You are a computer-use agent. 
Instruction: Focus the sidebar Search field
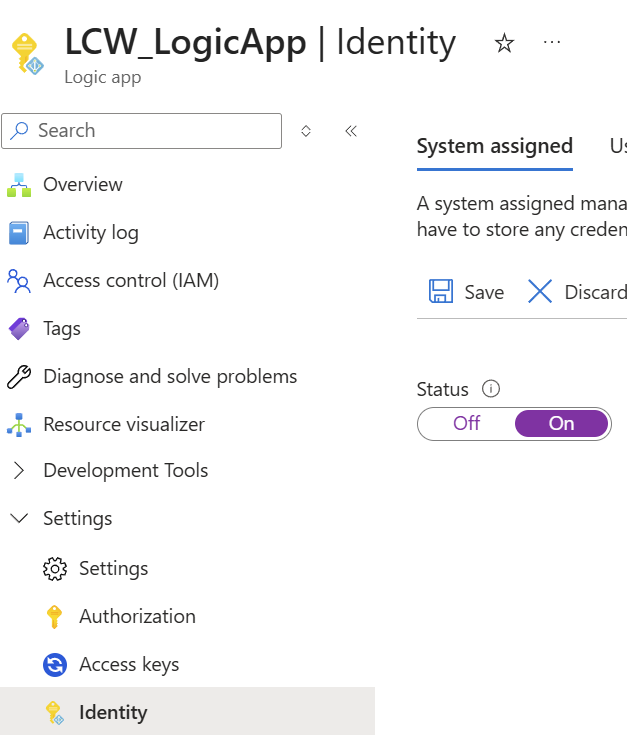point(141,131)
